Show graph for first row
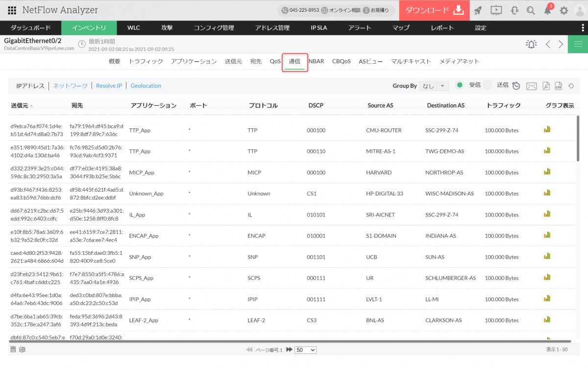The width and height of the screenshot is (588, 368). pos(547,129)
